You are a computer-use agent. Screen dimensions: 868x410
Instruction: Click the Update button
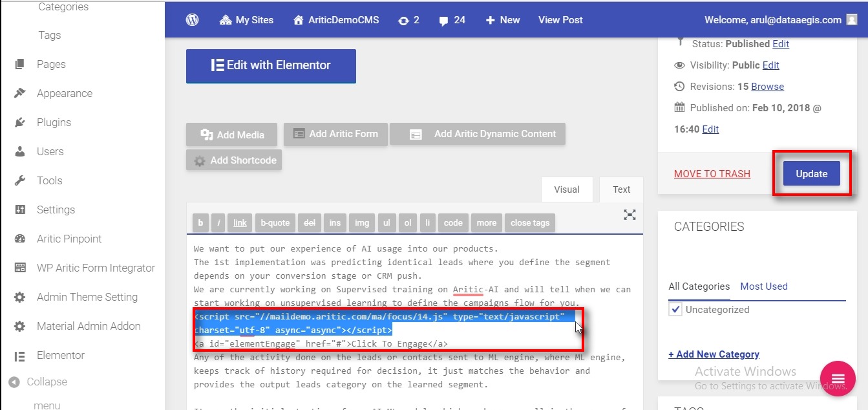click(x=812, y=173)
